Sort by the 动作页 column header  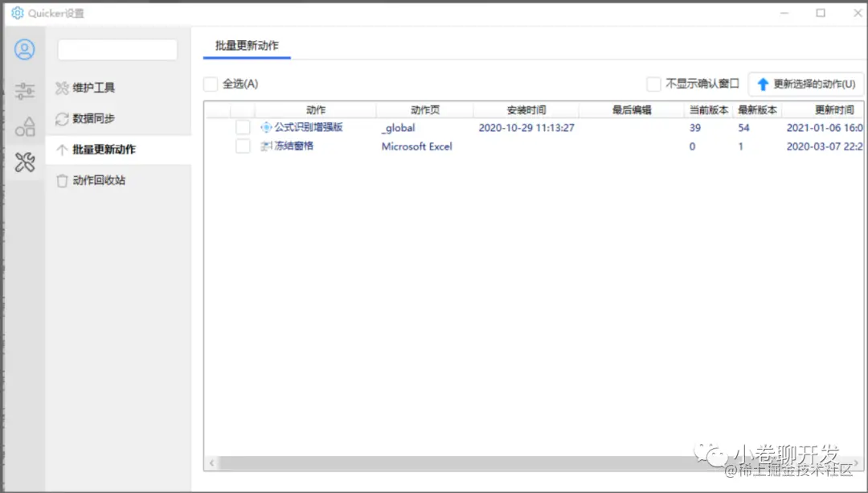tap(425, 109)
